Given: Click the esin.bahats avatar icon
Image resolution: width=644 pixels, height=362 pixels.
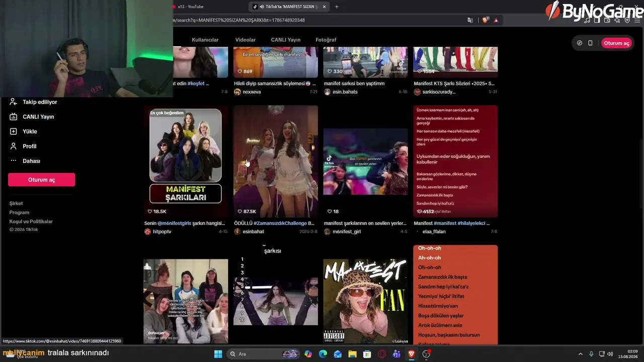Looking at the screenshot, I should tap(328, 92).
